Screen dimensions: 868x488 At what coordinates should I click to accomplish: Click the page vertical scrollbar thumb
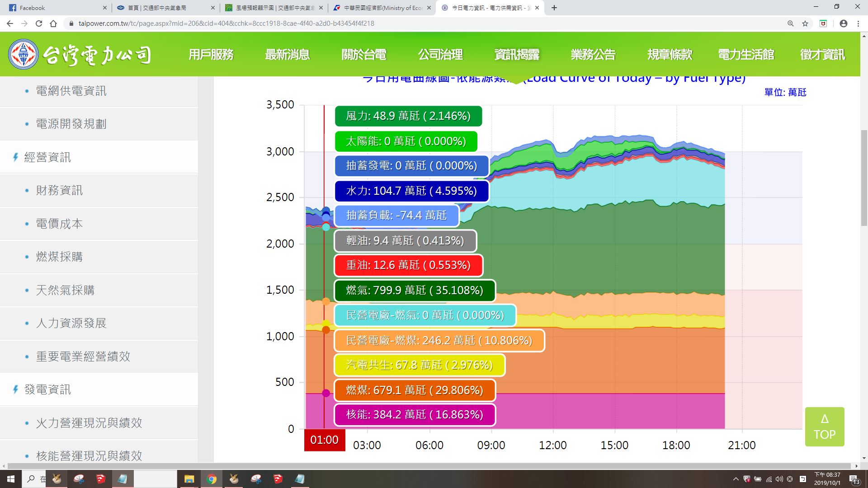click(864, 178)
